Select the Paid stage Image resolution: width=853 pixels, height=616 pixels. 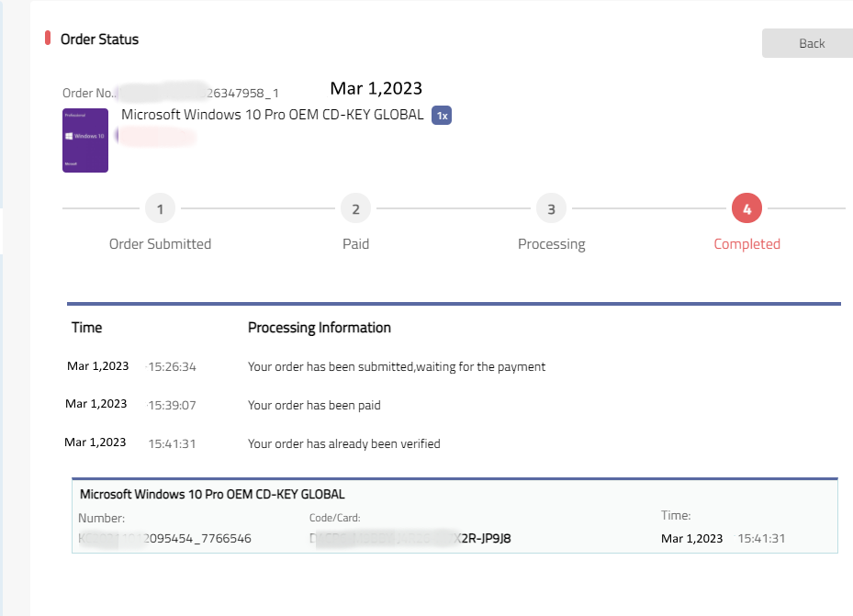(x=355, y=243)
